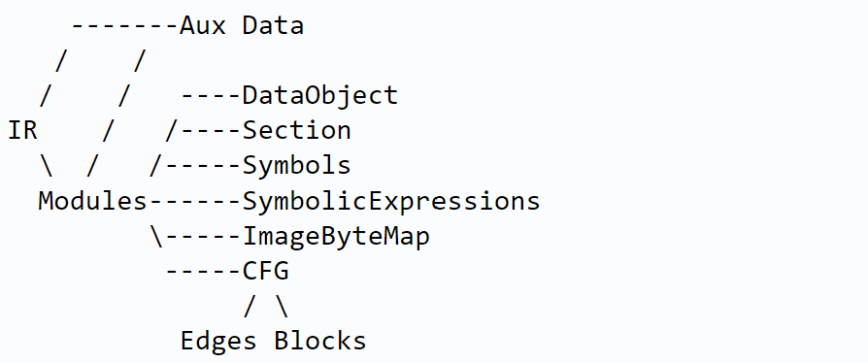Click the CFG node
The image size is (868, 363).
click(x=266, y=271)
